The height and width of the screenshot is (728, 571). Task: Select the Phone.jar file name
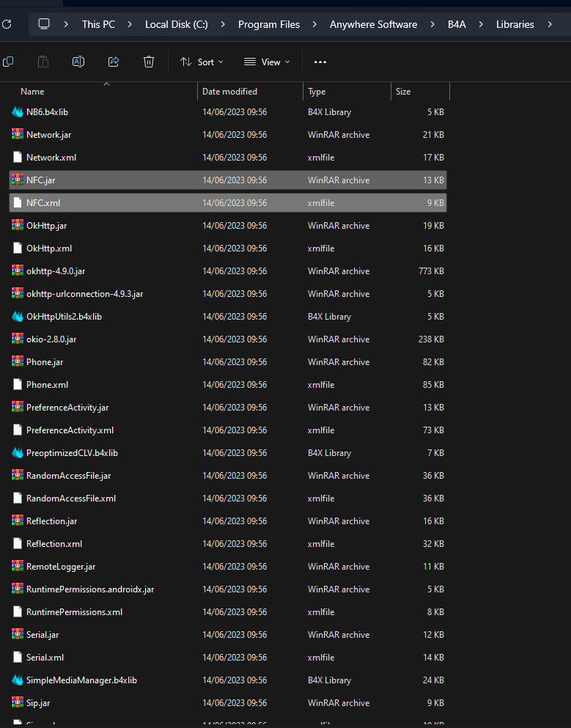click(x=45, y=362)
